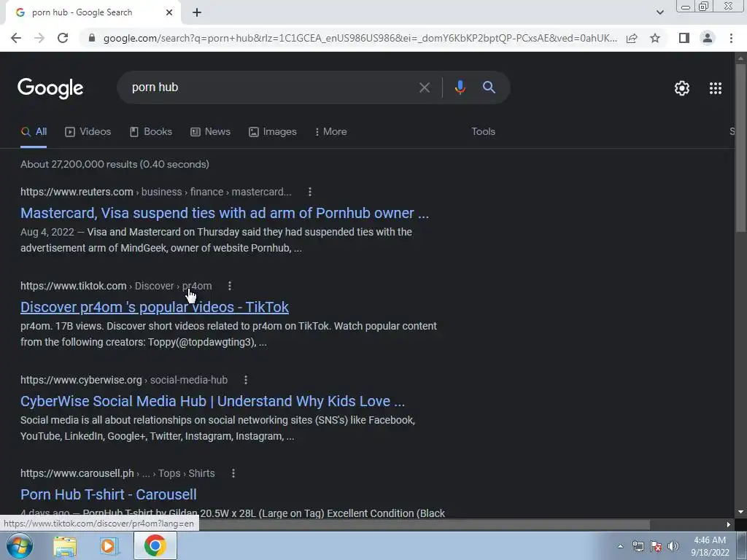Open the Windows Start menu
747x560 pixels.
pos(20,545)
